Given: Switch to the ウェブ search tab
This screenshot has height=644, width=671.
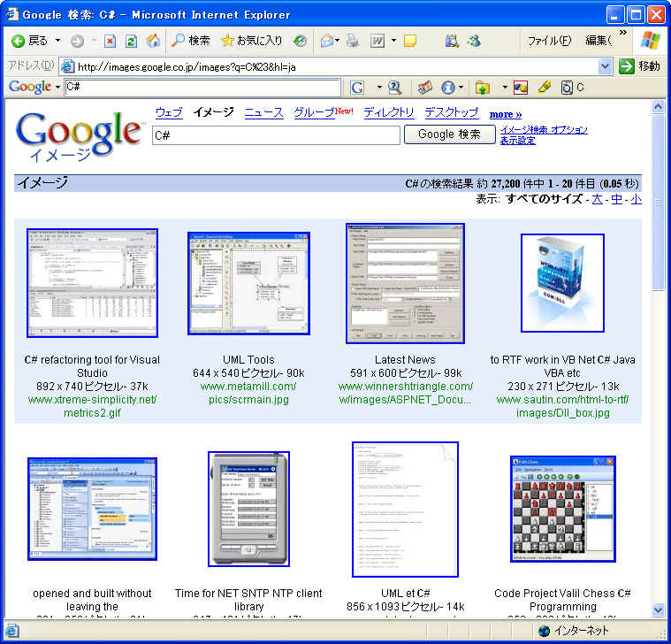Looking at the screenshot, I should click(169, 112).
